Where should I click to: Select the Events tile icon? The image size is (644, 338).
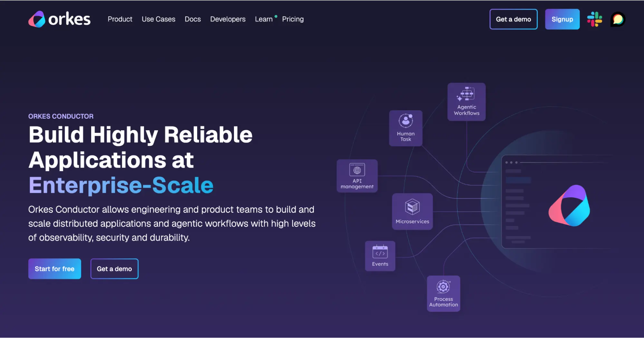[380, 252]
